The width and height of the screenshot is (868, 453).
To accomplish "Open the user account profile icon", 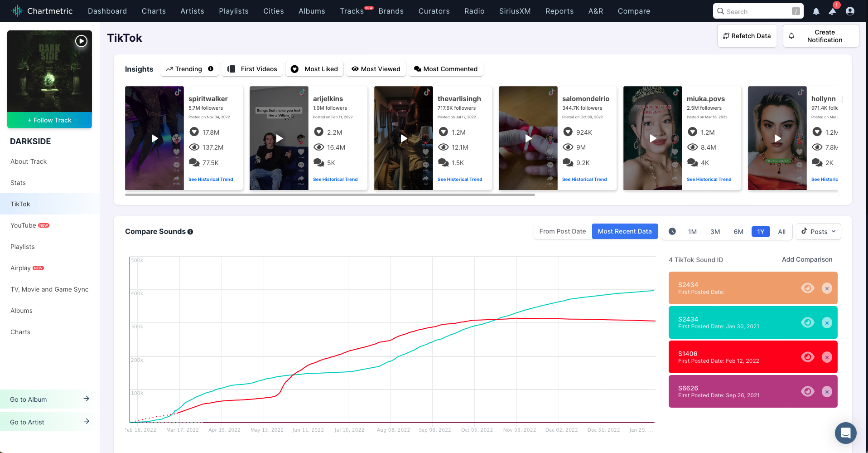I will pos(850,11).
